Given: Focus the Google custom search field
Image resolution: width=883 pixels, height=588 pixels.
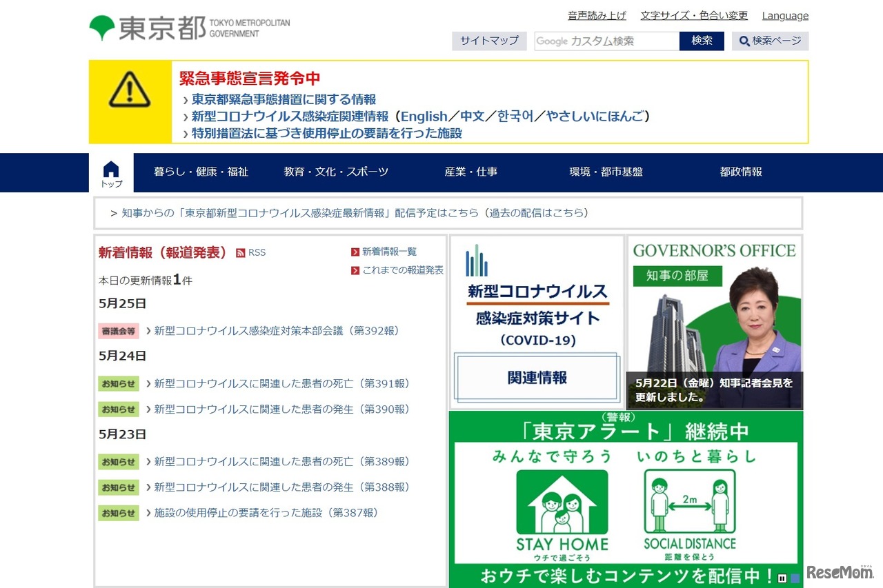Looking at the screenshot, I should point(607,41).
